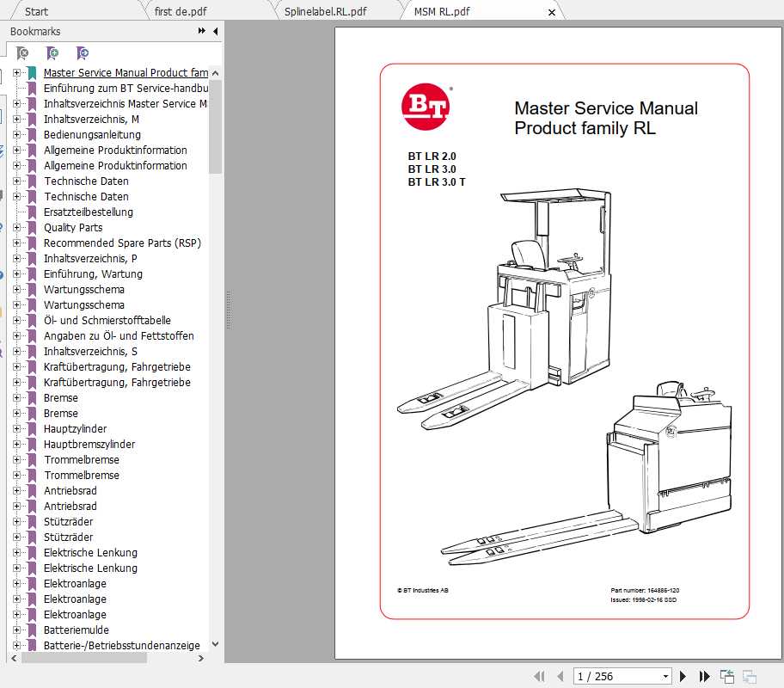The image size is (784, 688).
Task: Open the Ersatzteilbestellung bookmark
Action: point(89,212)
